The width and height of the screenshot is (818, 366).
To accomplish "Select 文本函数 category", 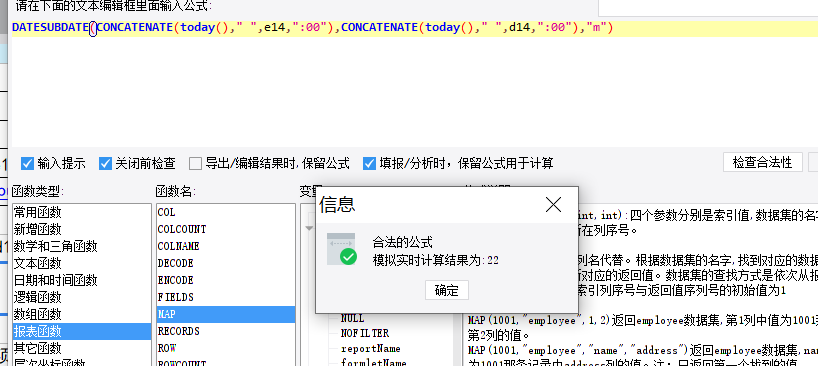I will tap(82, 263).
